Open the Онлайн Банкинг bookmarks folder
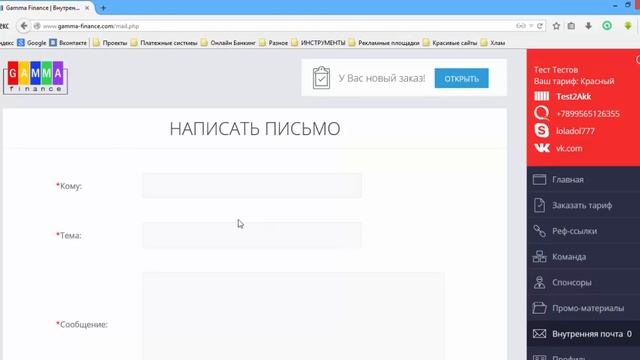The image size is (640, 360). [228, 42]
